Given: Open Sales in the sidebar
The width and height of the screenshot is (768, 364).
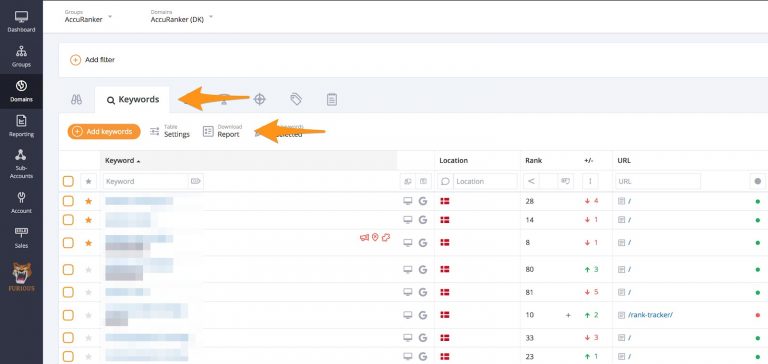Looking at the screenshot, I should [21, 238].
